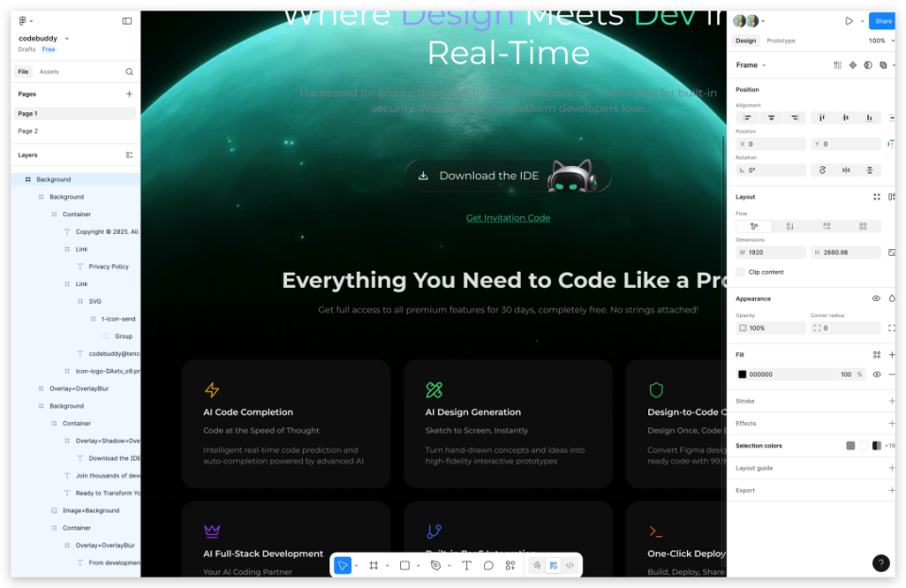This screenshot has width=906, height=588.
Task: Click align bottom icon
Action: click(x=869, y=118)
